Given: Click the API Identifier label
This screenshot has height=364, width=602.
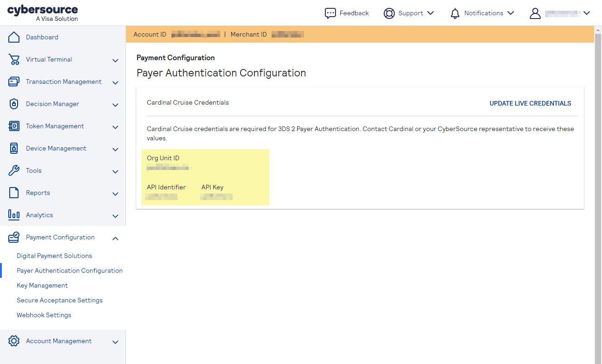Looking at the screenshot, I should pos(166,187).
